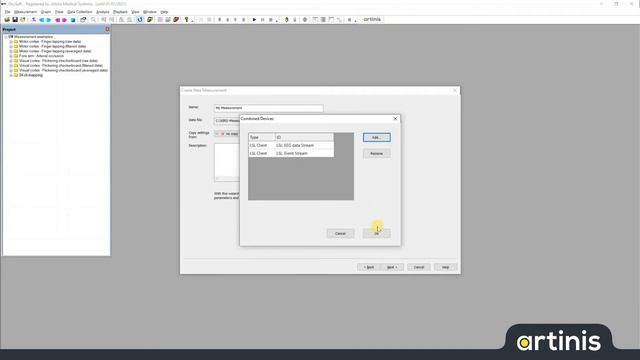Click the open project folder toolbar icon

[x=7, y=20]
